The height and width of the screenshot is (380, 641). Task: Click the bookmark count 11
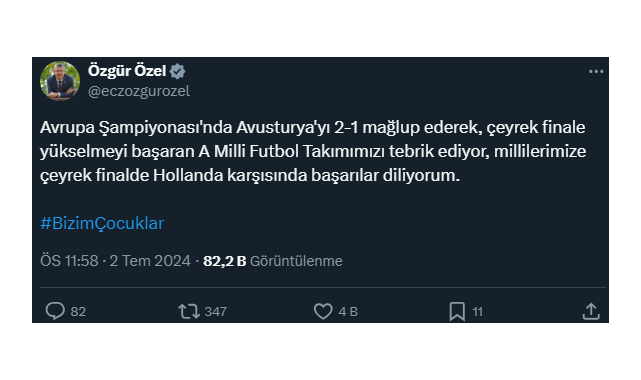477,312
